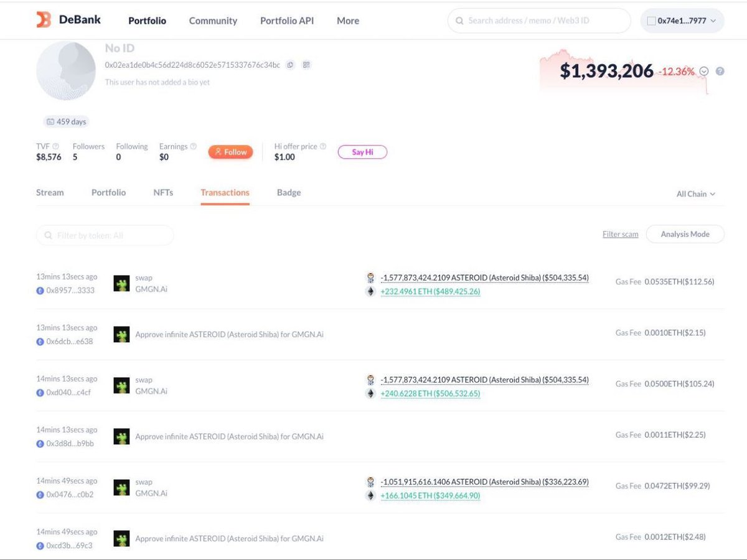
Task: Click the $1,393,206 portfolio value
Action: point(606,71)
